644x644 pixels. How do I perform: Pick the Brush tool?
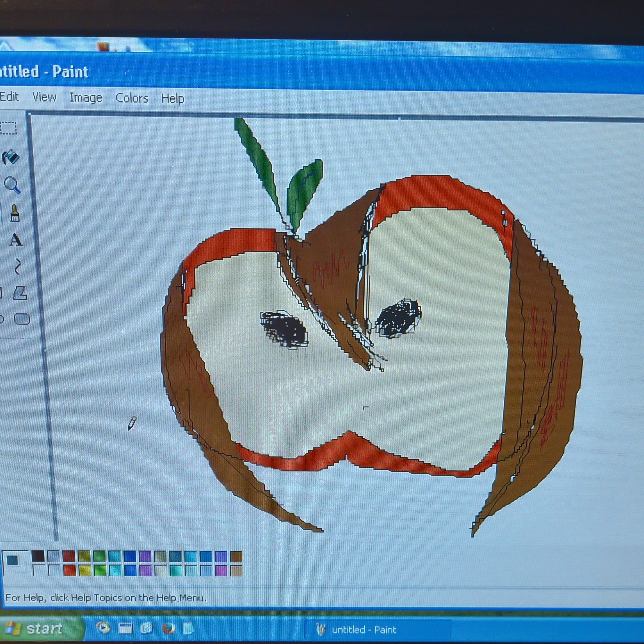15,213
